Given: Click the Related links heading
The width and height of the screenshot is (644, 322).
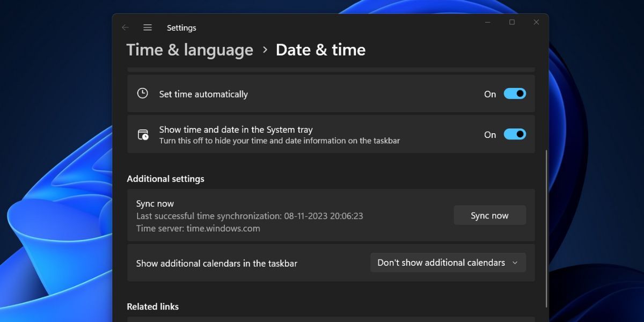Looking at the screenshot, I should (152, 306).
